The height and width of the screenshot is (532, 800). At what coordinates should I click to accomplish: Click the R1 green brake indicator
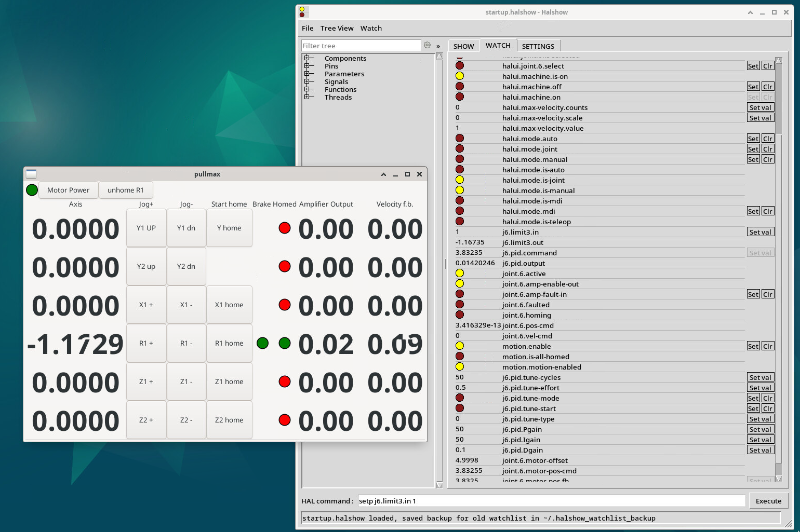[x=263, y=343]
